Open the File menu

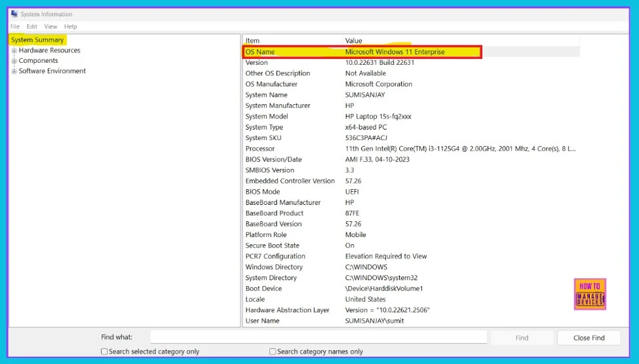[15, 26]
